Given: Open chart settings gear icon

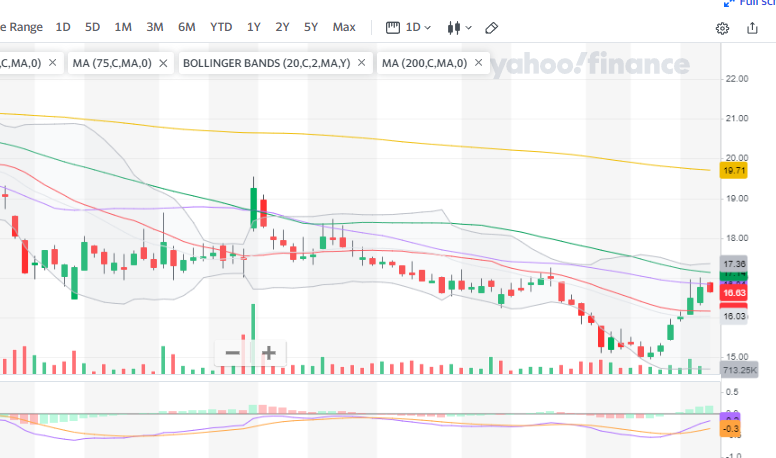Looking at the screenshot, I should coord(722,28).
